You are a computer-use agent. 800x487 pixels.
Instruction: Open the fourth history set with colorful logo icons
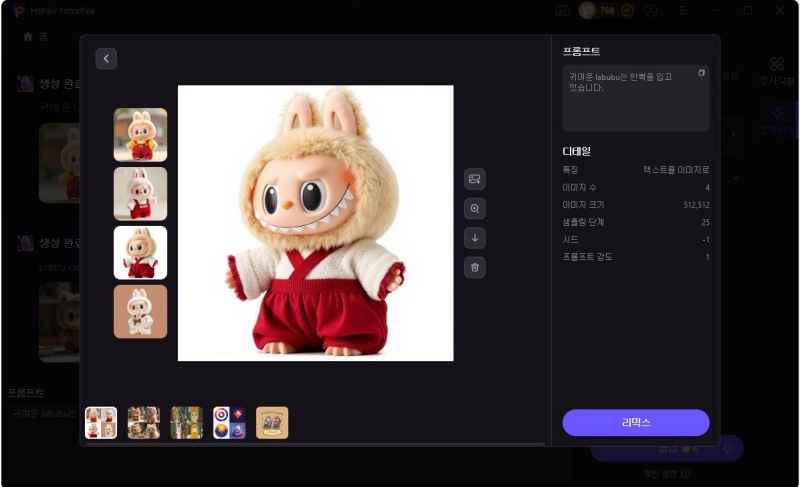point(229,423)
